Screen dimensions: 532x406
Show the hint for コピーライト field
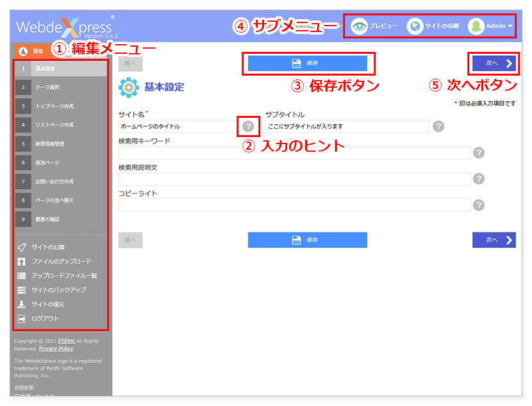[479, 205]
